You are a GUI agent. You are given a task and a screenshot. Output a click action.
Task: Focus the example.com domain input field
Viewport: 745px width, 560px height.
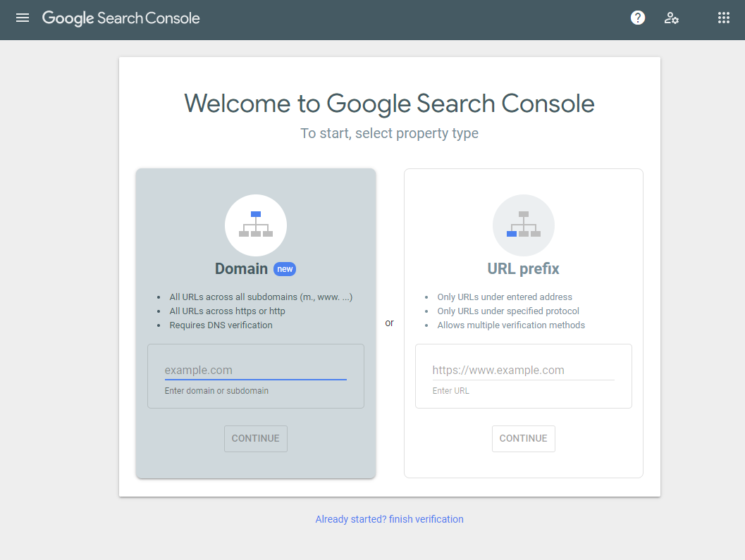point(256,370)
